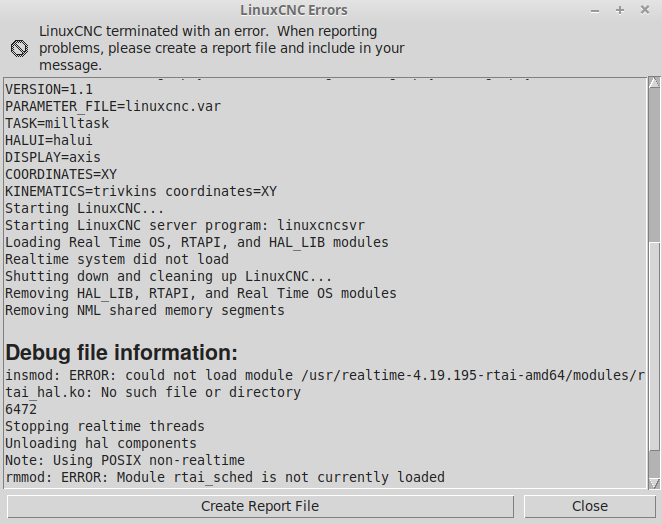Maximize the LinuxCNC Errors window

tap(620, 10)
